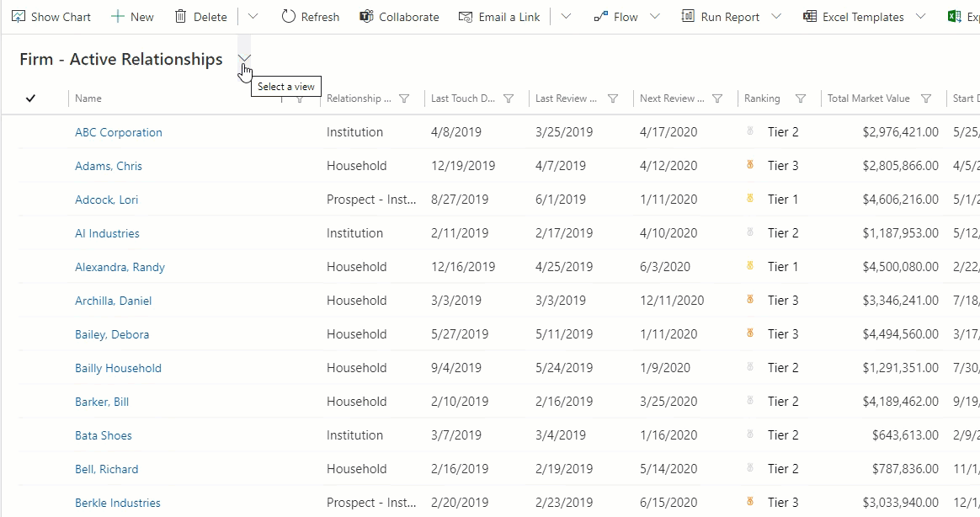This screenshot has width=980, height=517.
Task: Click the Tier 1 medal for Adcock, Lori
Action: (x=749, y=200)
